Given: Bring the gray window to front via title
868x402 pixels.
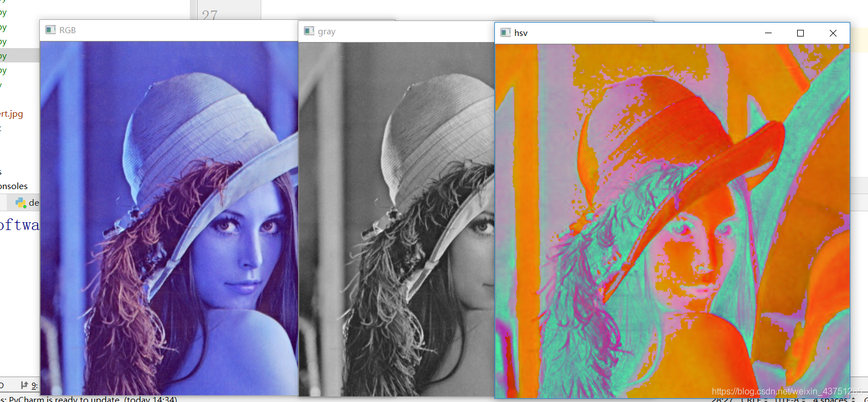Looking at the screenshot, I should [327, 32].
